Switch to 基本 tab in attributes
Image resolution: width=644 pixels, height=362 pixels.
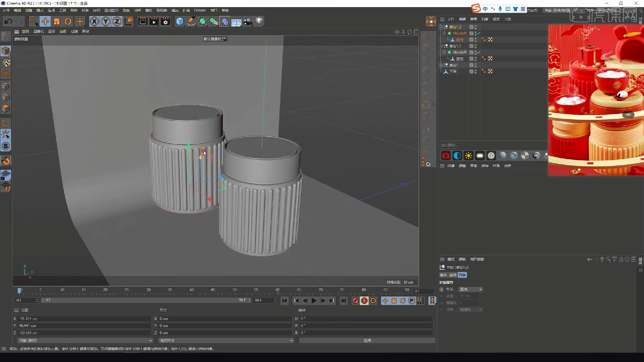point(443,275)
